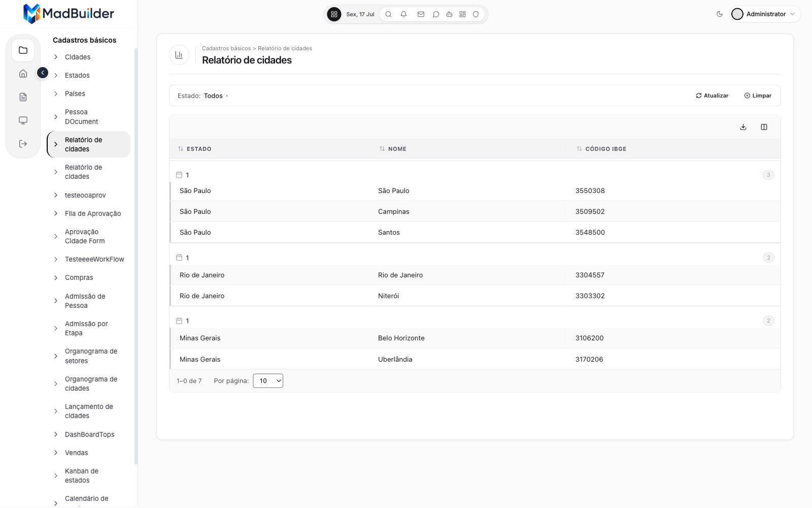Click the Limpar button
Screen dimensions: 812x508
[758, 96]
